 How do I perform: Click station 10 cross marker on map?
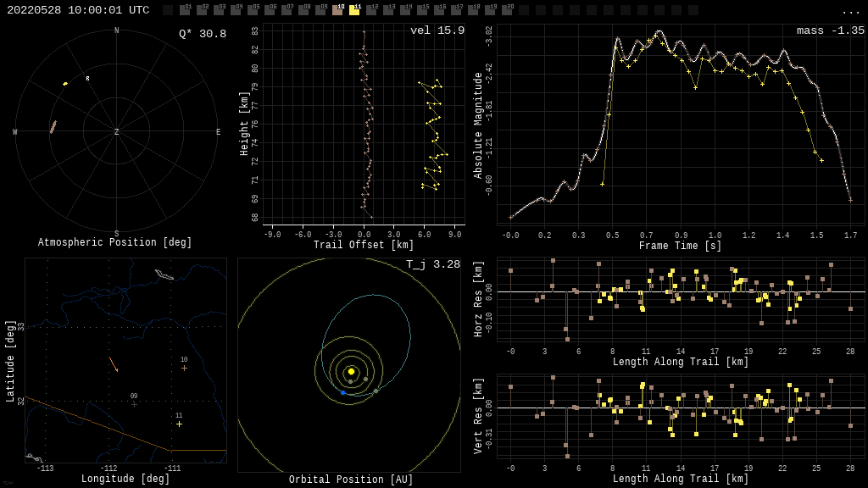pyautogui.click(x=184, y=368)
